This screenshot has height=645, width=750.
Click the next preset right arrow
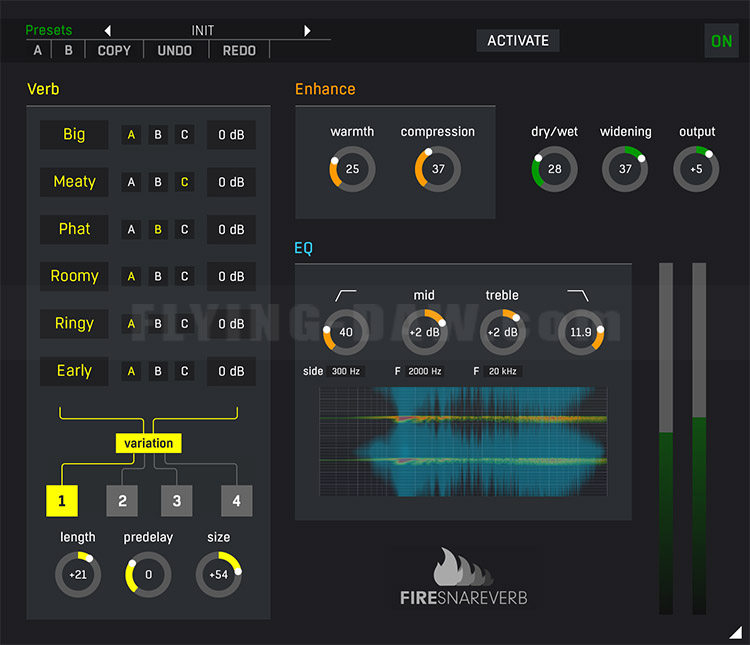point(307,31)
